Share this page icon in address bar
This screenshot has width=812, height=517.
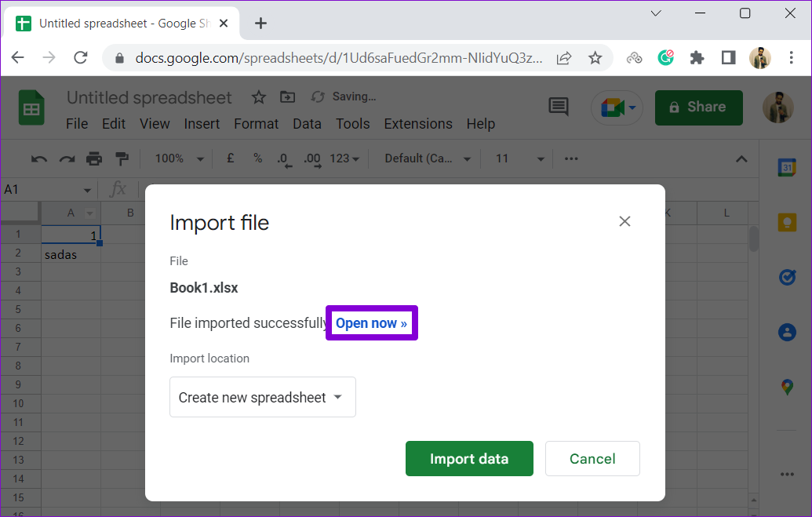click(x=564, y=57)
